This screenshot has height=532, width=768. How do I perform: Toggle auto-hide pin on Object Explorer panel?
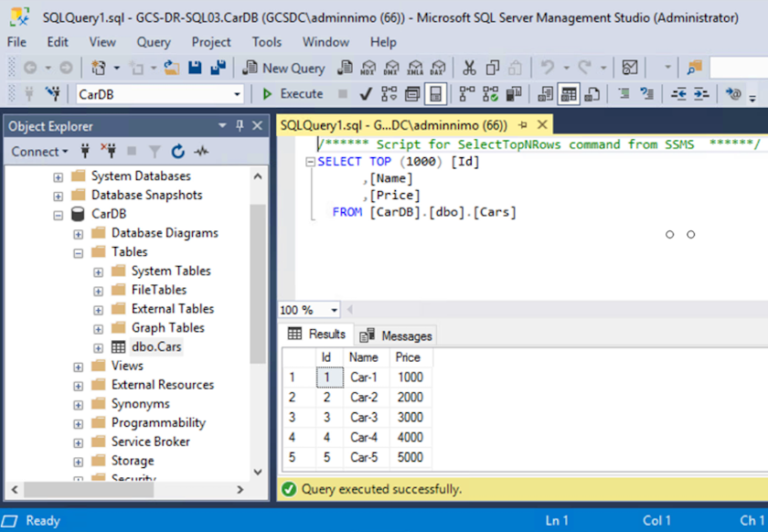tap(240, 126)
